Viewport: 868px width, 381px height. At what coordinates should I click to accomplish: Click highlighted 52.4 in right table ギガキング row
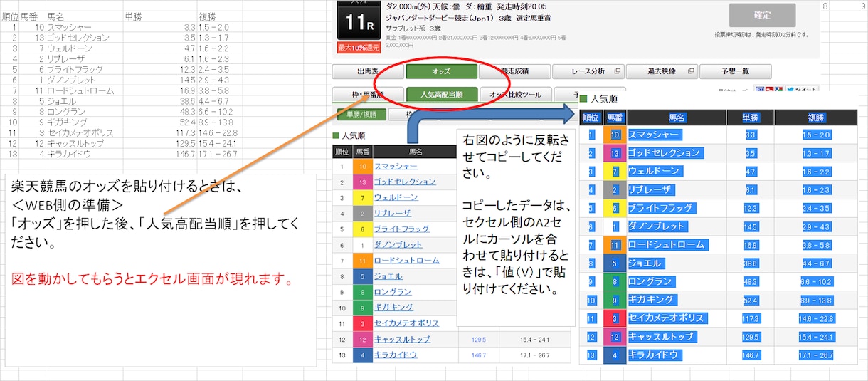(x=750, y=299)
